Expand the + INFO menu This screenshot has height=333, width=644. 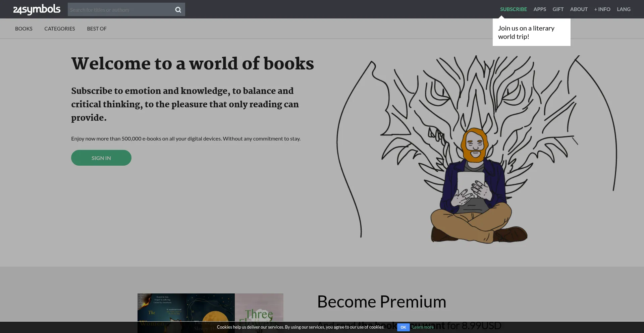click(x=602, y=9)
